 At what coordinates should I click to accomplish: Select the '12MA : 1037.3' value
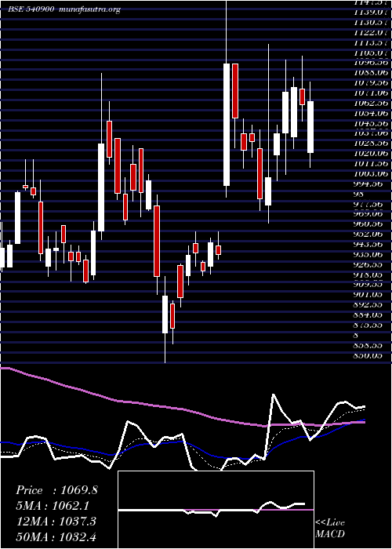coord(56,522)
